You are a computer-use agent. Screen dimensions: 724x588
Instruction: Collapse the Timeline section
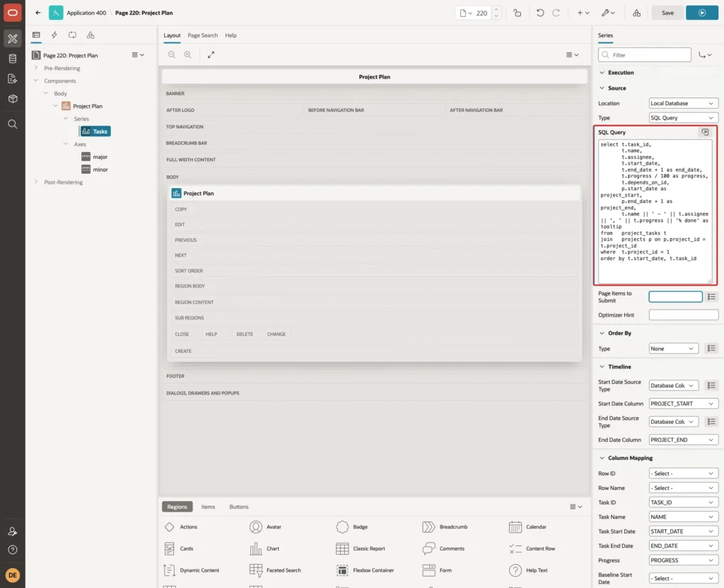click(602, 367)
